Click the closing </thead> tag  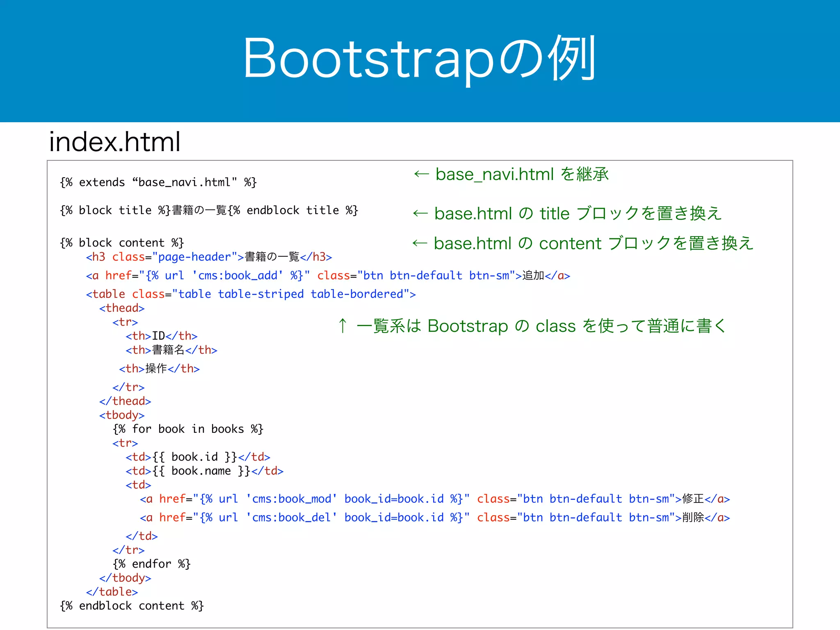[125, 401]
